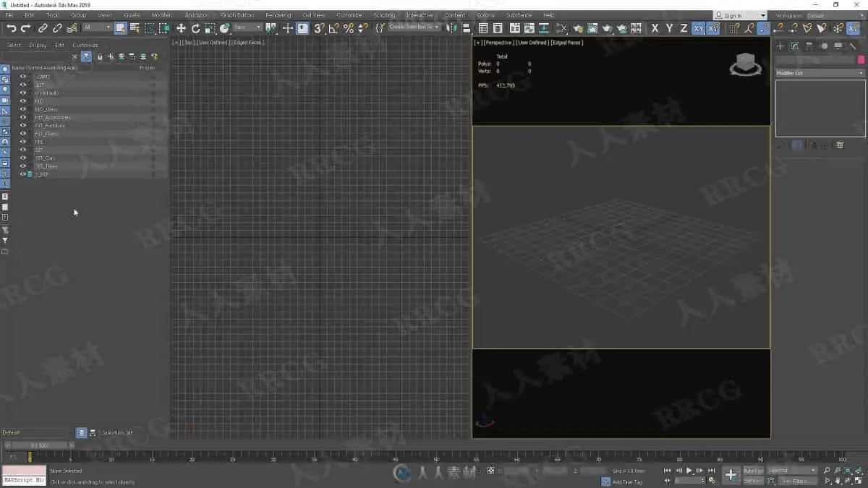This screenshot has height=488, width=868.
Task: Click the Undo arrow in the main toolbar
Action: (x=12, y=28)
